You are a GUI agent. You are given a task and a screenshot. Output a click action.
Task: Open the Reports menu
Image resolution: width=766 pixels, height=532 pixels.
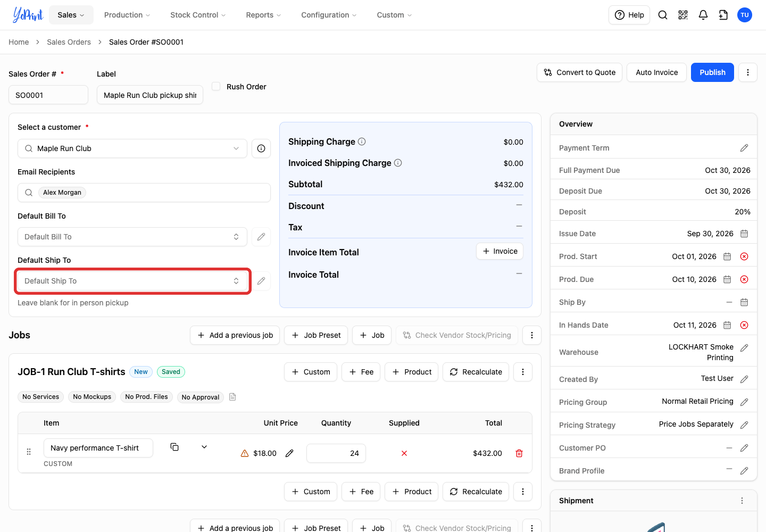264,15
